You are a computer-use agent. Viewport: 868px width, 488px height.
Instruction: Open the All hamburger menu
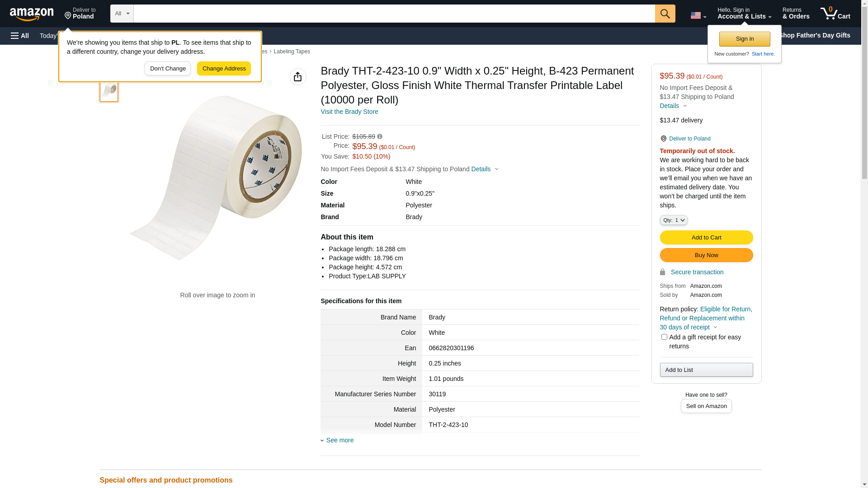20,36
